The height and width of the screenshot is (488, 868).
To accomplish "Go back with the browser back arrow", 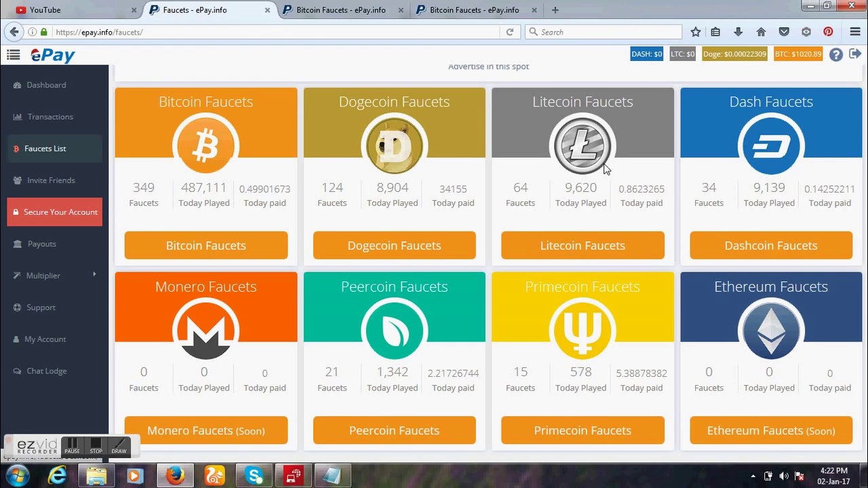I will click(13, 32).
